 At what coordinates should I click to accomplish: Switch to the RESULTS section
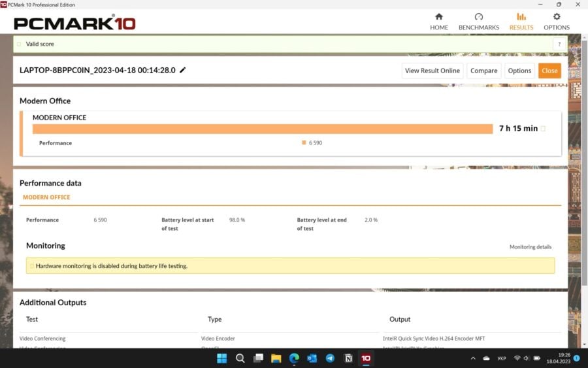coord(521,22)
